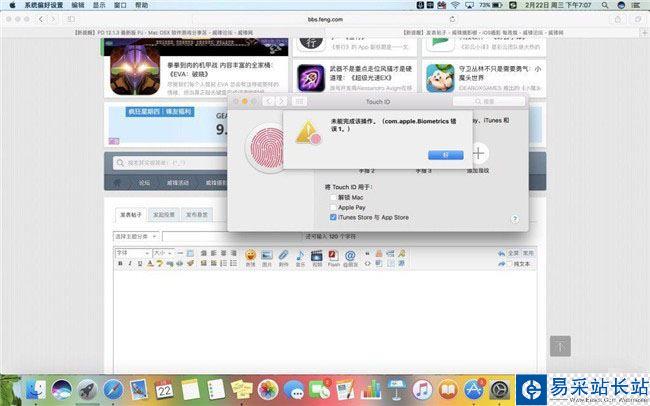This screenshot has width=650, height=406.
Task: Open the 大小 font size dropdown
Action: click(x=163, y=253)
